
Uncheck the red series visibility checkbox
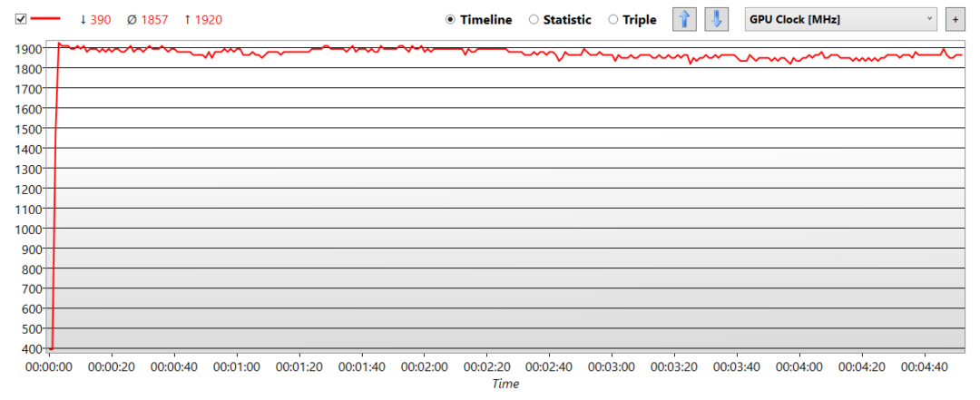[21, 19]
